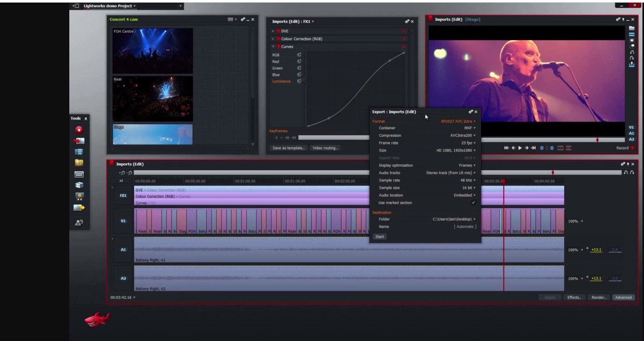Select the Blue curve channel
Screen dimensions: 644x341
[276, 75]
